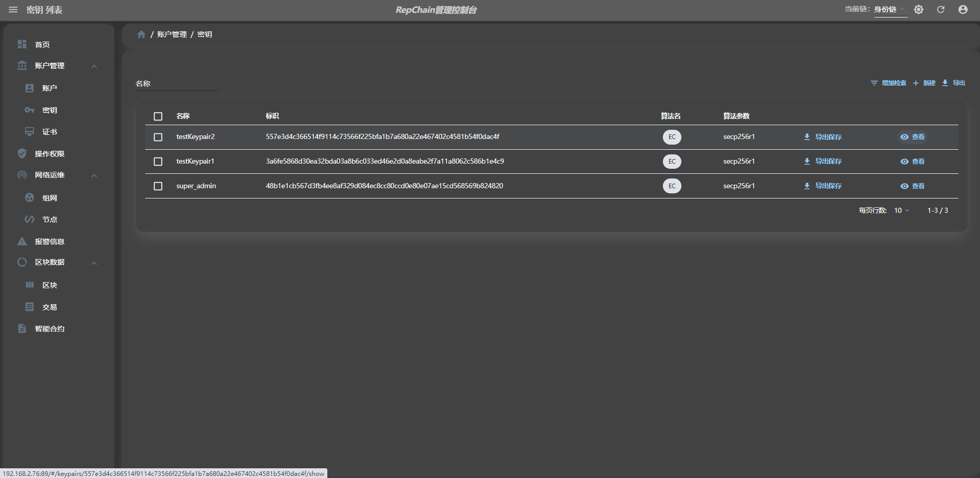The width and height of the screenshot is (980, 478).
Task: Click the refresh icon in header
Action: 940,10
